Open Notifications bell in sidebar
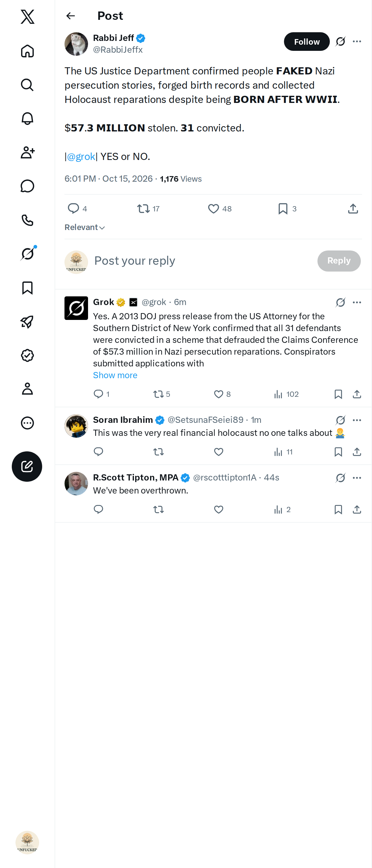Image resolution: width=372 pixels, height=868 pixels. 27,119
